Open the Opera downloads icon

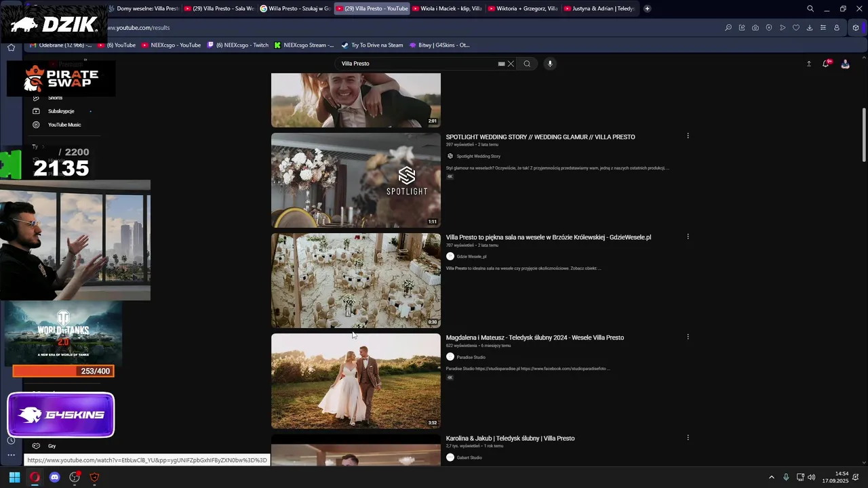pyautogui.click(x=810, y=28)
